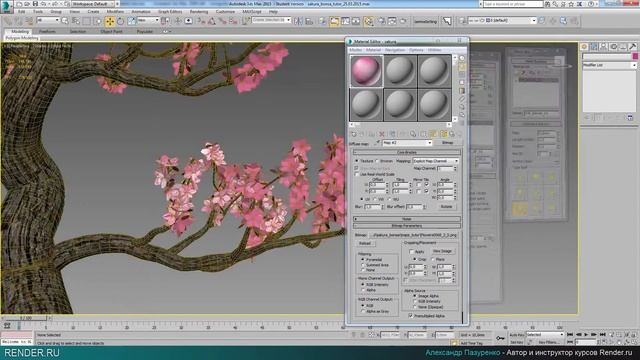Click the Rotate button in Coordinates
The width and height of the screenshot is (640, 360).
(447, 207)
